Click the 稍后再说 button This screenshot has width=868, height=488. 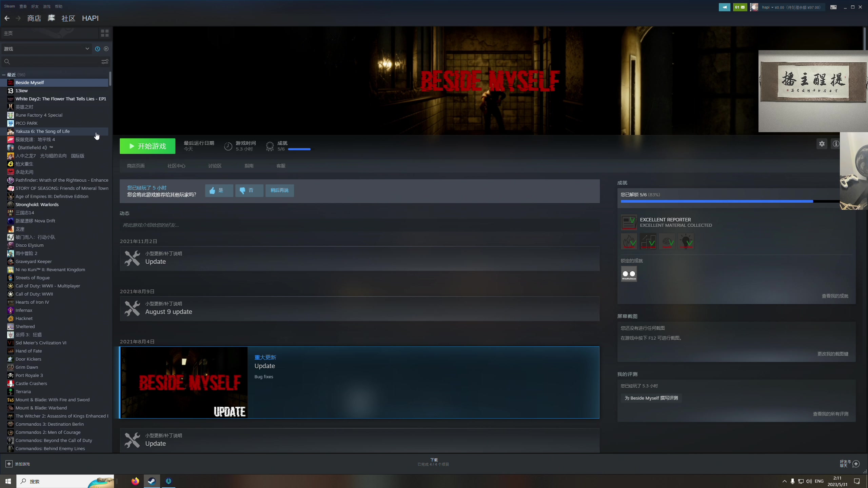tap(279, 190)
